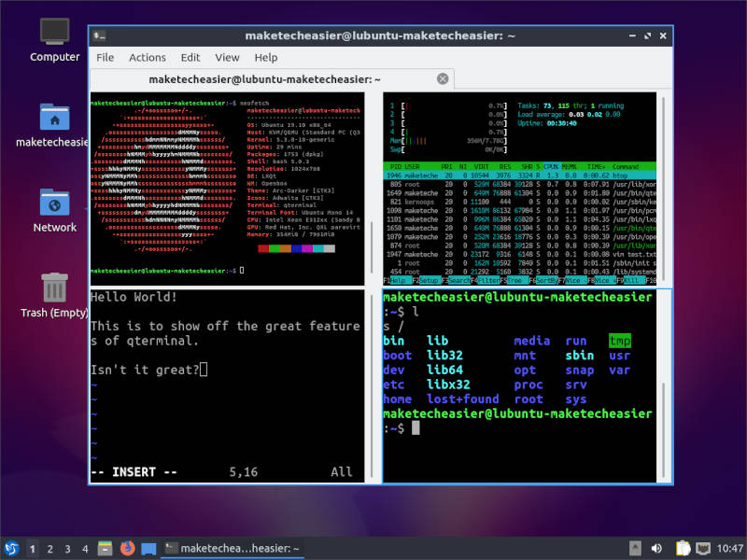Click the speaker icon in the system tray
This screenshot has width=747, height=560.
pos(656,548)
